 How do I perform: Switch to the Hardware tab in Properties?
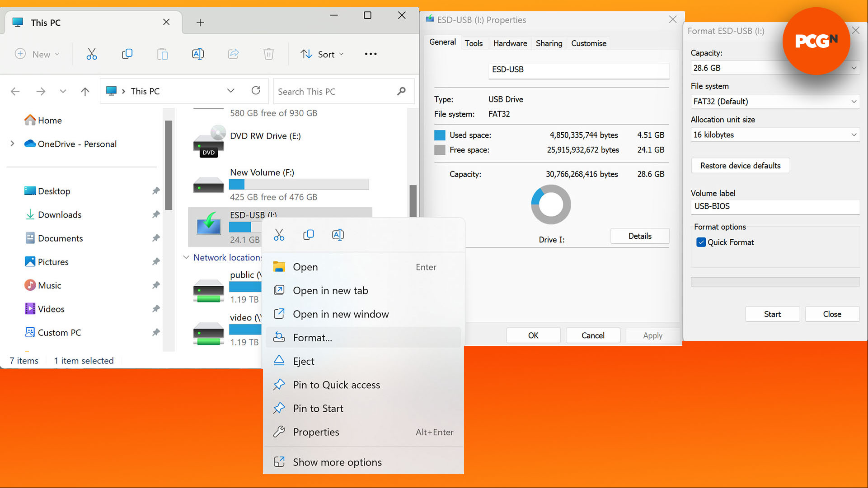pyautogui.click(x=510, y=43)
